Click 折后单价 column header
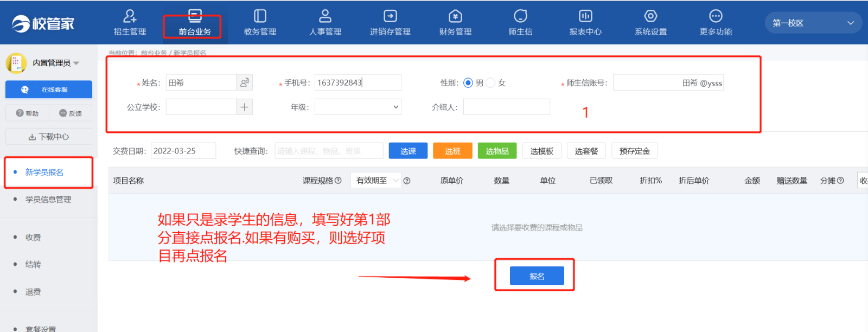868x332 pixels. [x=694, y=181]
